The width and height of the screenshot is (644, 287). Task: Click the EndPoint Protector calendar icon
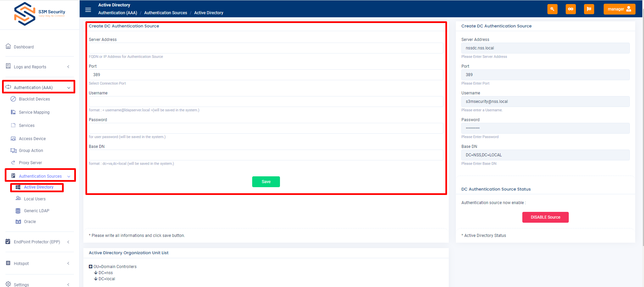[x=8, y=241]
